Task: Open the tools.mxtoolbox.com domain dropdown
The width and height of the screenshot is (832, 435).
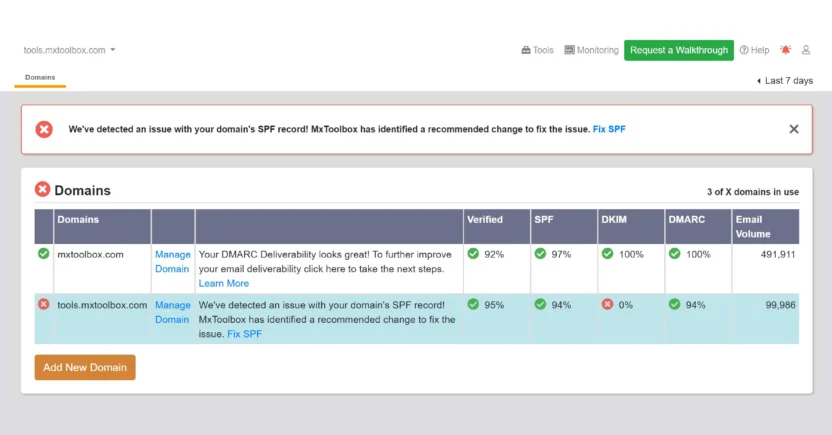Action: (69, 50)
